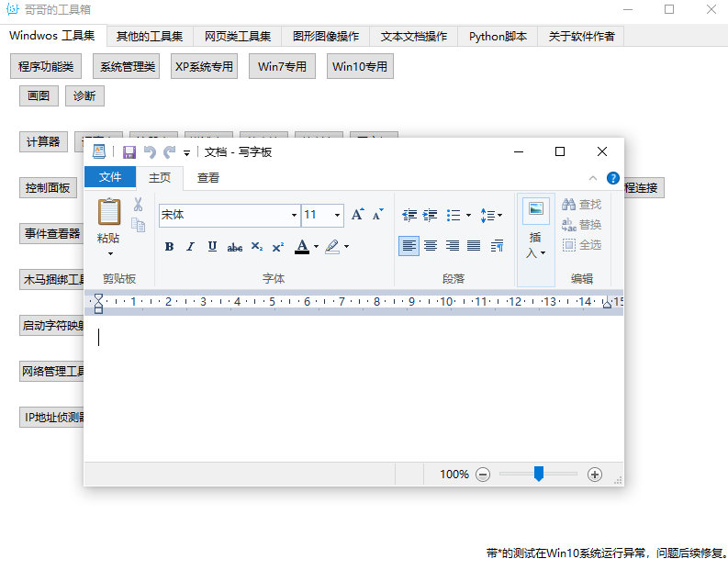Toggle Italic formatting
This screenshot has height=570, width=728.
tap(190, 247)
